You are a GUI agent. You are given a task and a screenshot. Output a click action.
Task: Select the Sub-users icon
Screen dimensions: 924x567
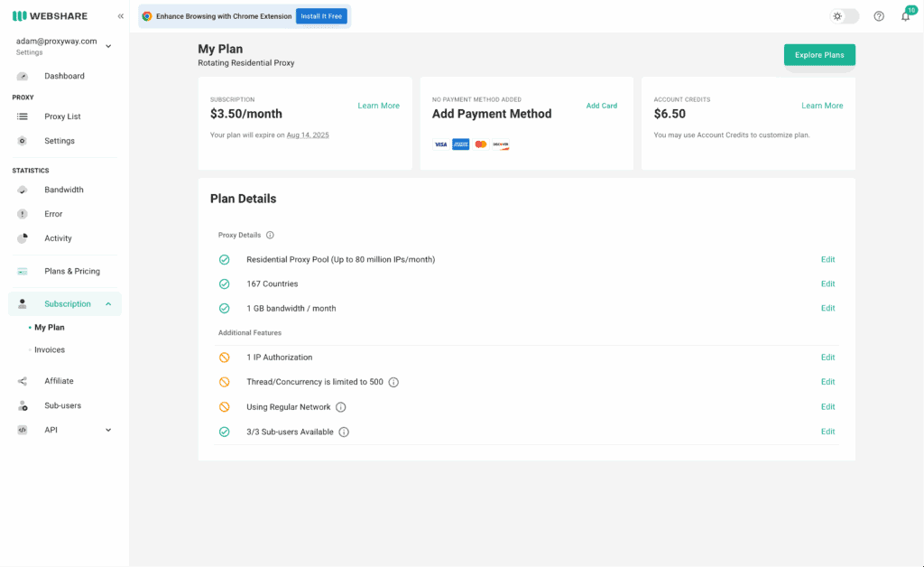(22, 405)
